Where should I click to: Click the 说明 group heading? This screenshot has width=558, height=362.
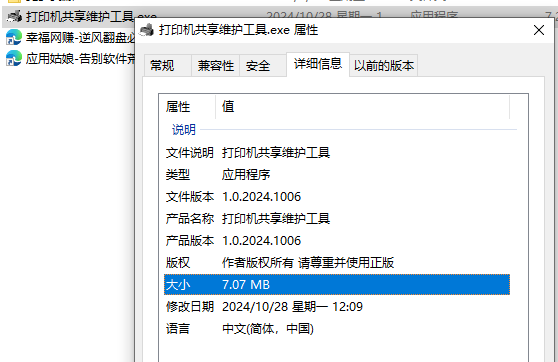[184, 130]
